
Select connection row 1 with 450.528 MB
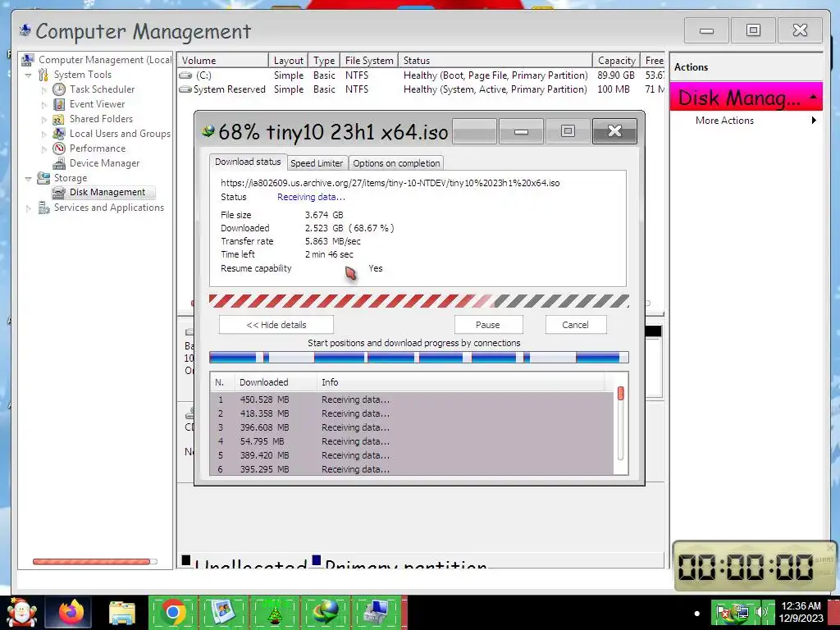(x=412, y=399)
